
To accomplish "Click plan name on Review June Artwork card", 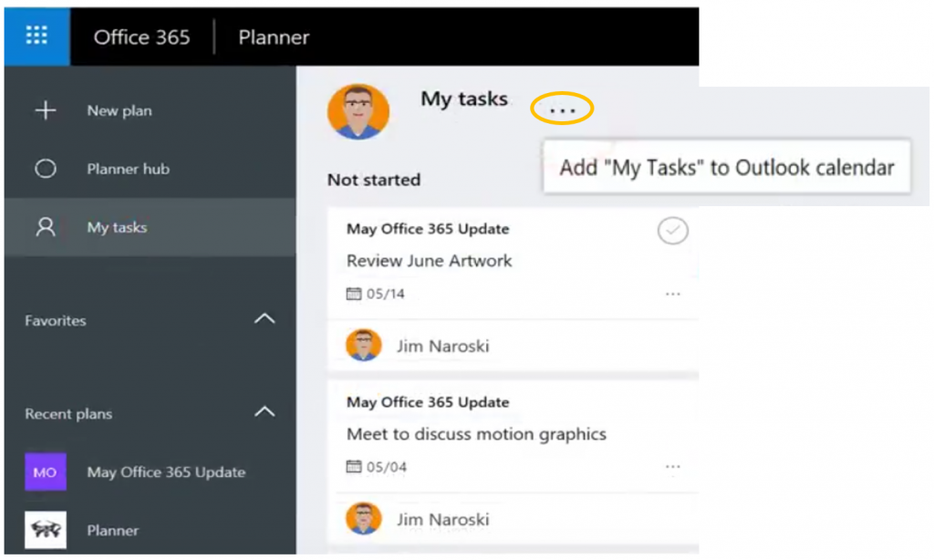I will click(428, 229).
